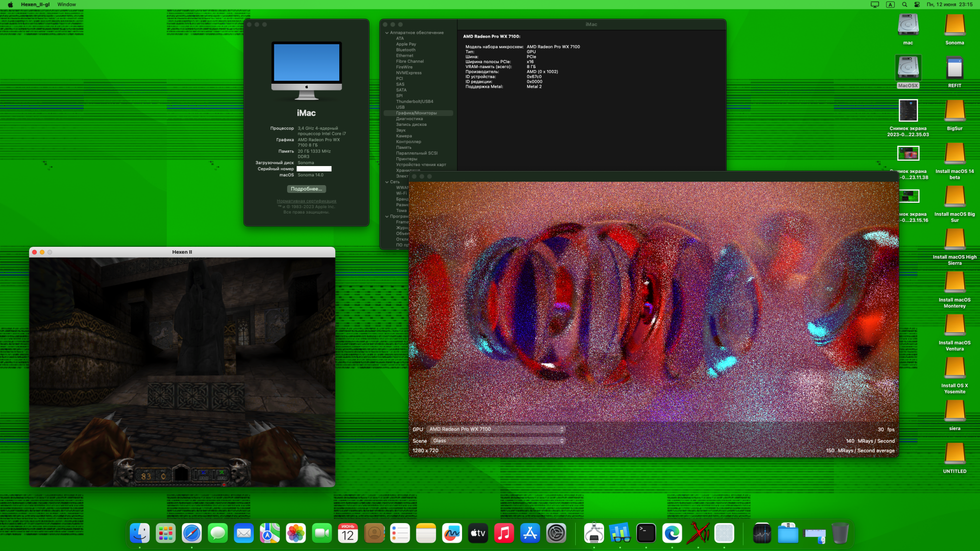
Task: Open screenshot thumbnail 2023-0...22.35.03
Action: [908, 111]
